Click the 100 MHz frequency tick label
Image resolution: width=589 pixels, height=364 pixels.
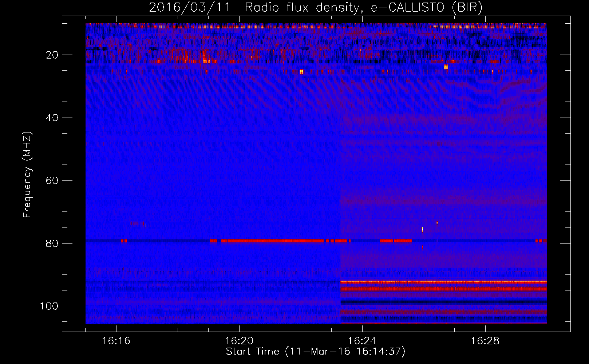click(x=50, y=306)
